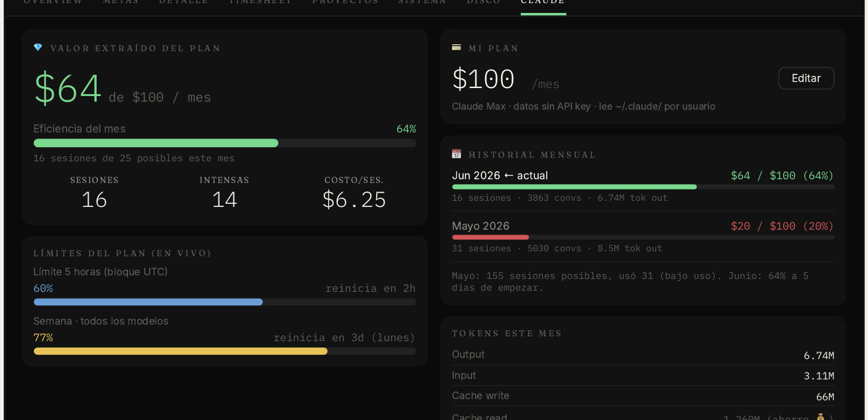Click the Sesiones value 16
Viewport: 868px width, 420px height.
pyautogui.click(x=94, y=200)
